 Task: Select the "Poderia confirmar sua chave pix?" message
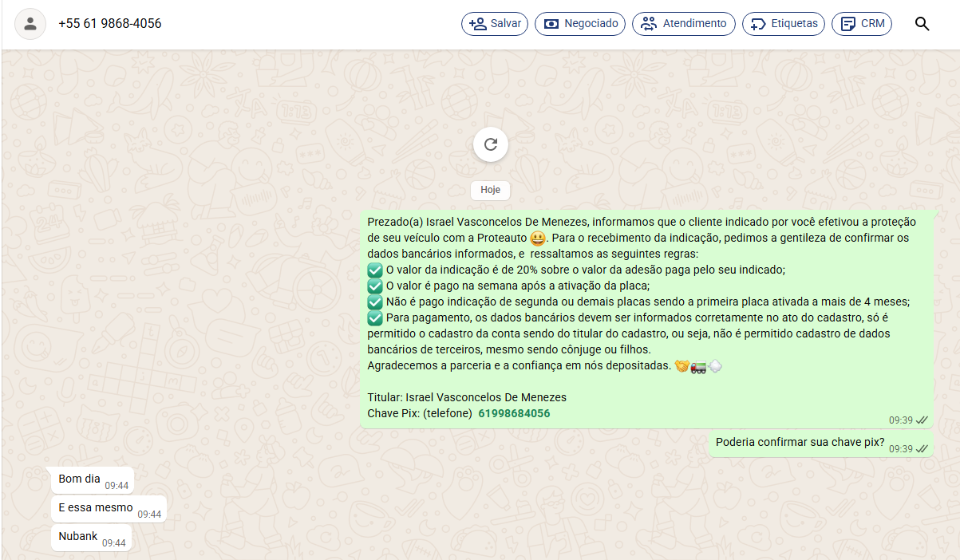[800, 443]
